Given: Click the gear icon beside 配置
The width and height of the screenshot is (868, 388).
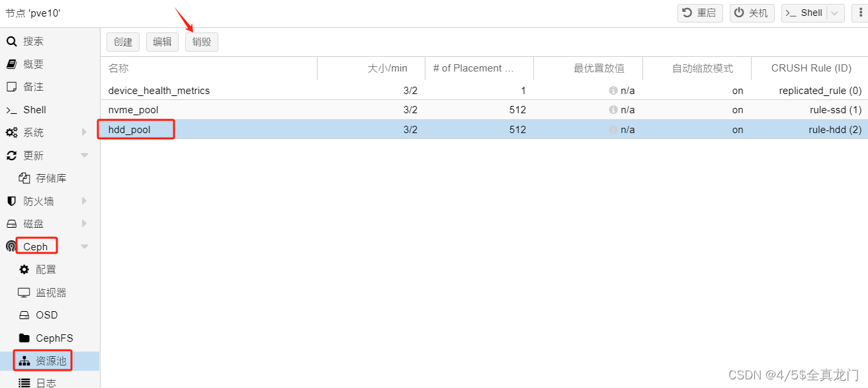Looking at the screenshot, I should coord(24,269).
